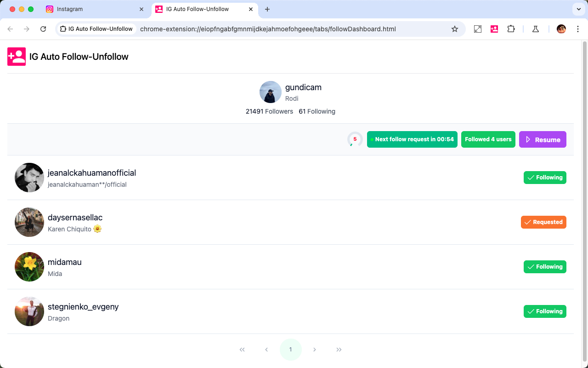
Task: Click the IG Auto Follow-Unfollow logo icon
Action: [x=17, y=57]
